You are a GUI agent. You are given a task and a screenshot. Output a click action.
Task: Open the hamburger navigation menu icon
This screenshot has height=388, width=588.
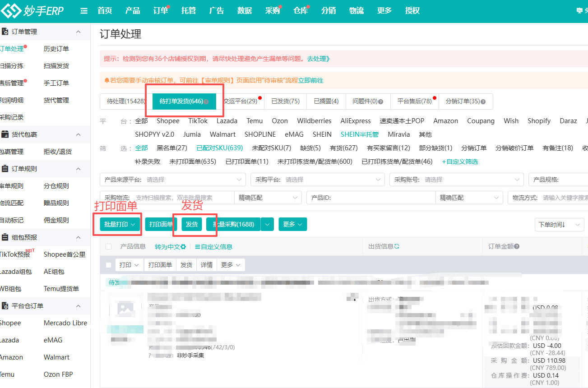click(x=83, y=10)
